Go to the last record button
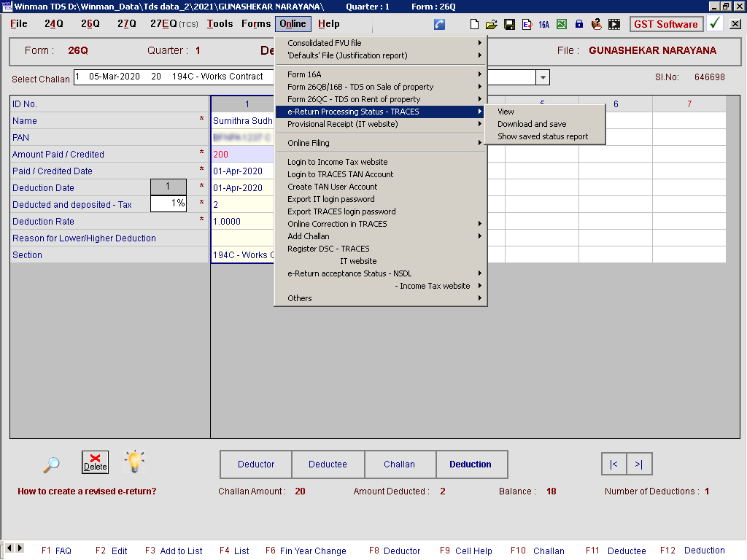Screen dimensions: 747x560 point(639,464)
